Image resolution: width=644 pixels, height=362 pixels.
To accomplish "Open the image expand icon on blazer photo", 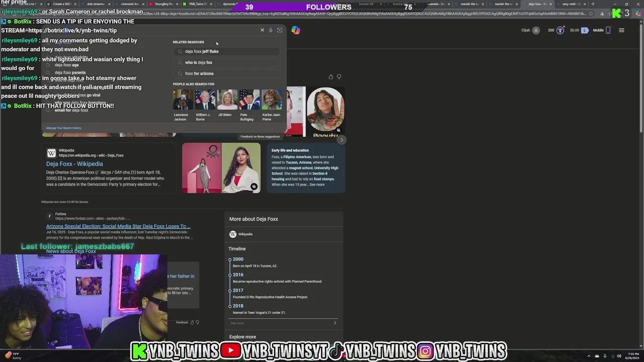I will 254,187.
